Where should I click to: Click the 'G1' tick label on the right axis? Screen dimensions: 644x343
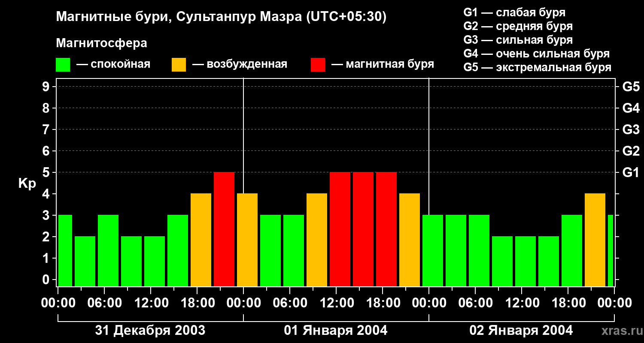pos(631,172)
